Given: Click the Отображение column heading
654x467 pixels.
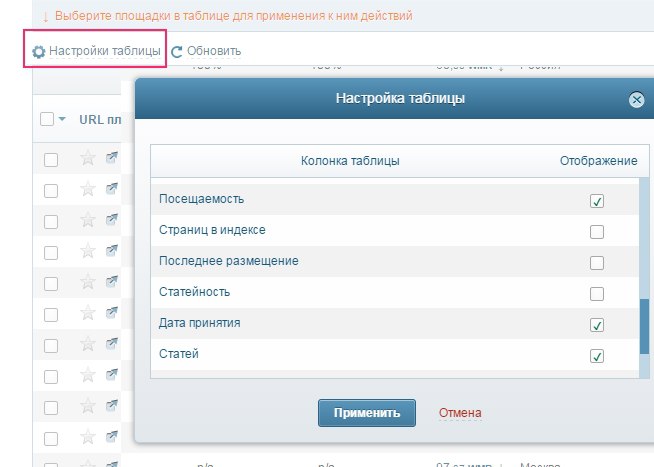Looking at the screenshot, I should click(x=599, y=161).
